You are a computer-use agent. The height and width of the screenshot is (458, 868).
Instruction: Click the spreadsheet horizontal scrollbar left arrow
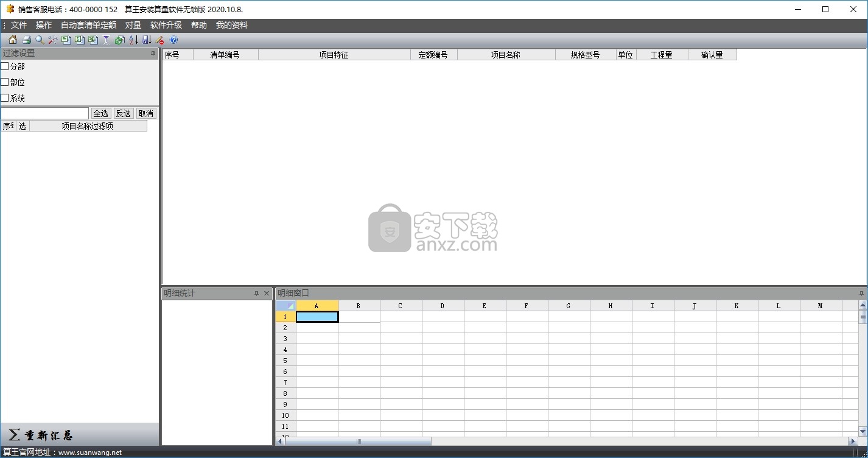coord(280,442)
